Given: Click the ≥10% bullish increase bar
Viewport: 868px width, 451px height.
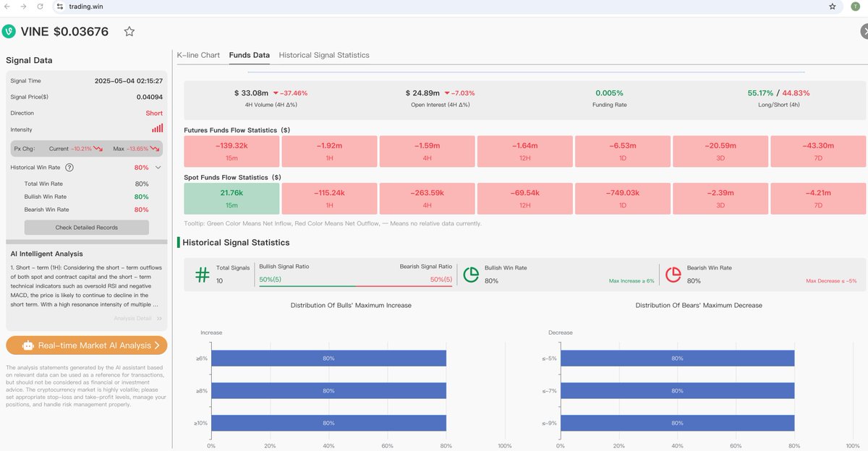Looking at the screenshot, I should [328, 423].
